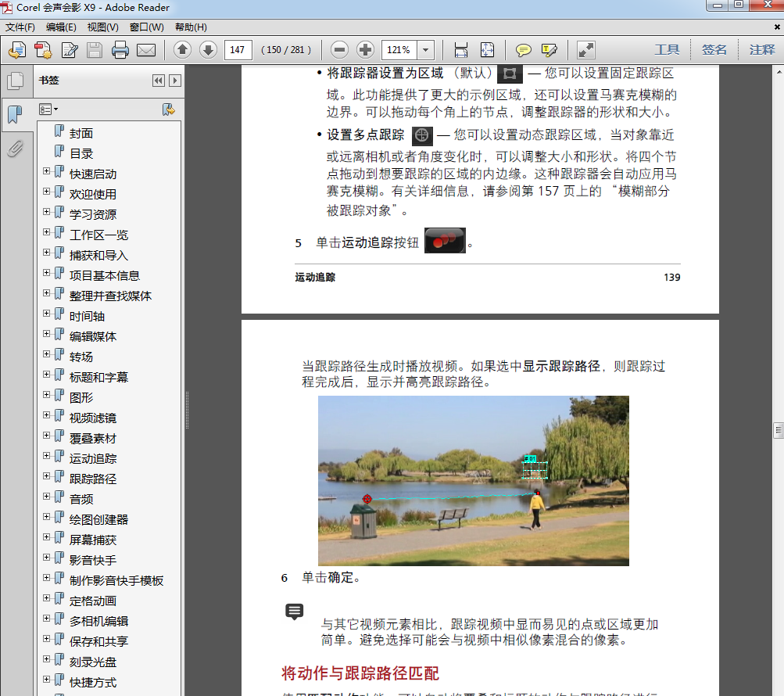Click the create PDF online icon
The image size is (784, 696).
tap(17, 50)
